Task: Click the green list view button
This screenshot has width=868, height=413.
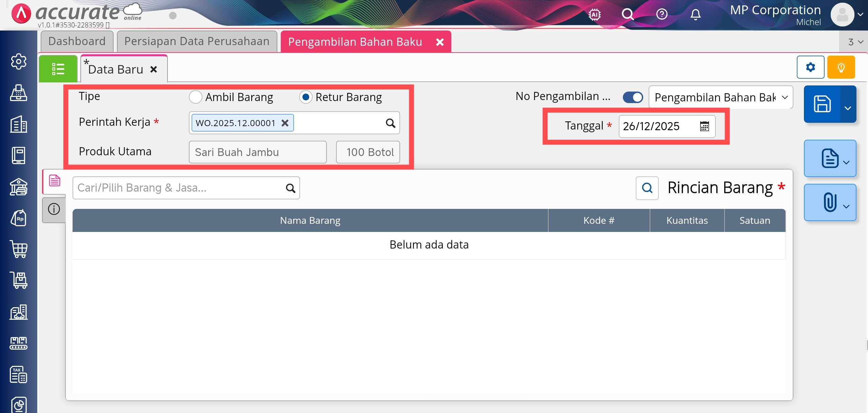Action: click(58, 69)
